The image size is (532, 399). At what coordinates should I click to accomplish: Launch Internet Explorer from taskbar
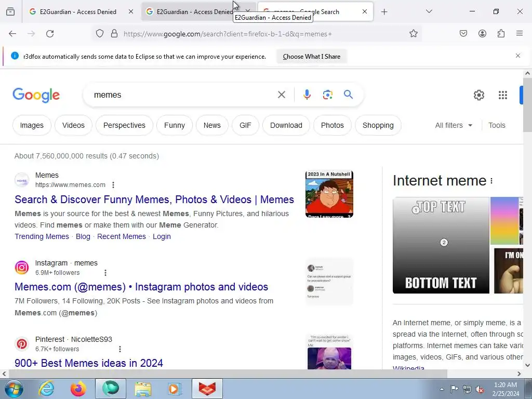pyautogui.click(x=46, y=389)
